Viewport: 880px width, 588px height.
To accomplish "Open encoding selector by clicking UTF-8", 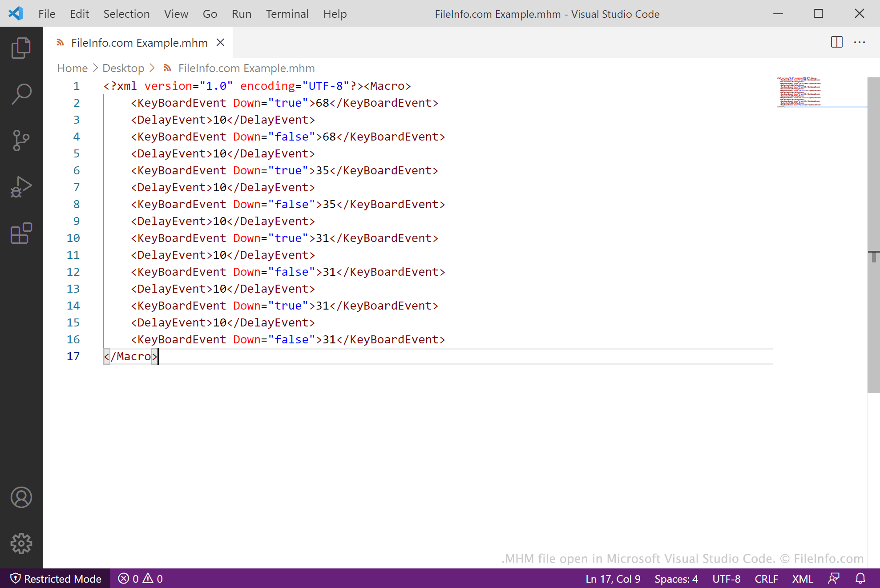I will (727, 579).
